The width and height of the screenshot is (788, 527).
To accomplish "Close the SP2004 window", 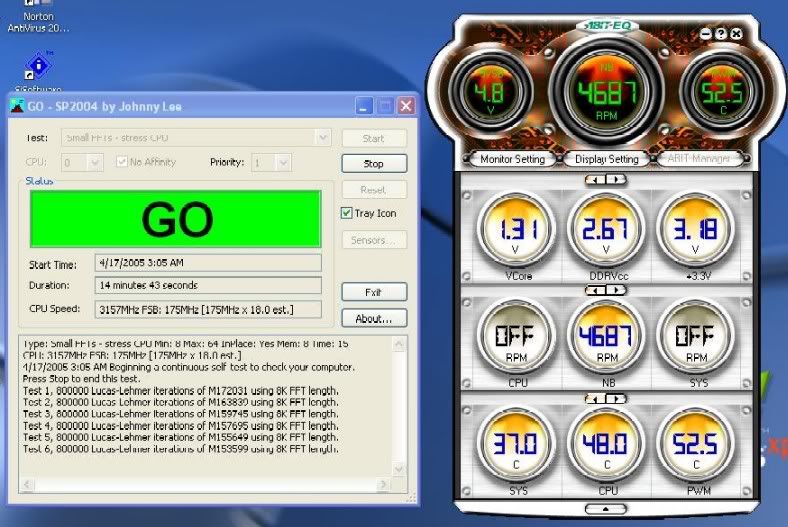I will click(x=406, y=106).
